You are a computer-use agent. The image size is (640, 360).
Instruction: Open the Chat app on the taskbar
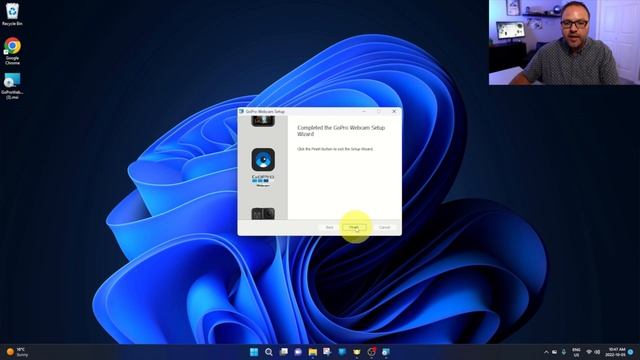pyautogui.click(x=298, y=352)
